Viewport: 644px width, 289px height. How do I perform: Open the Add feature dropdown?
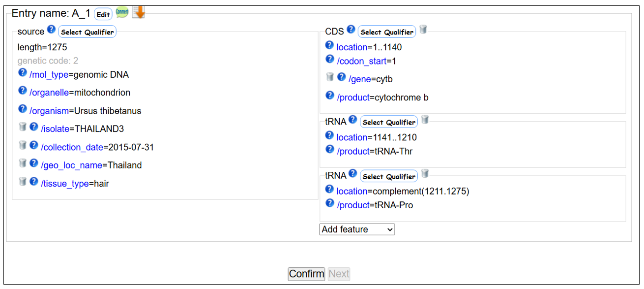(x=357, y=229)
